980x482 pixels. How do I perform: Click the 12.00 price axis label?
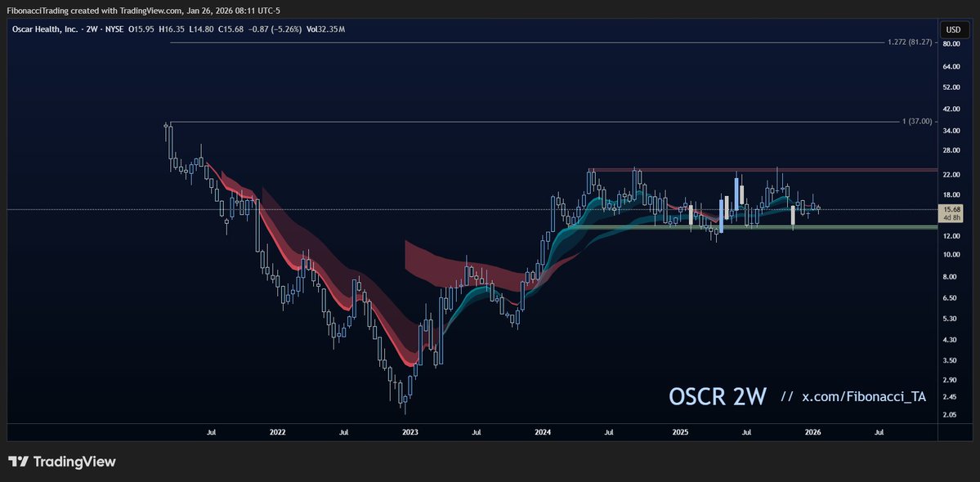click(951, 236)
